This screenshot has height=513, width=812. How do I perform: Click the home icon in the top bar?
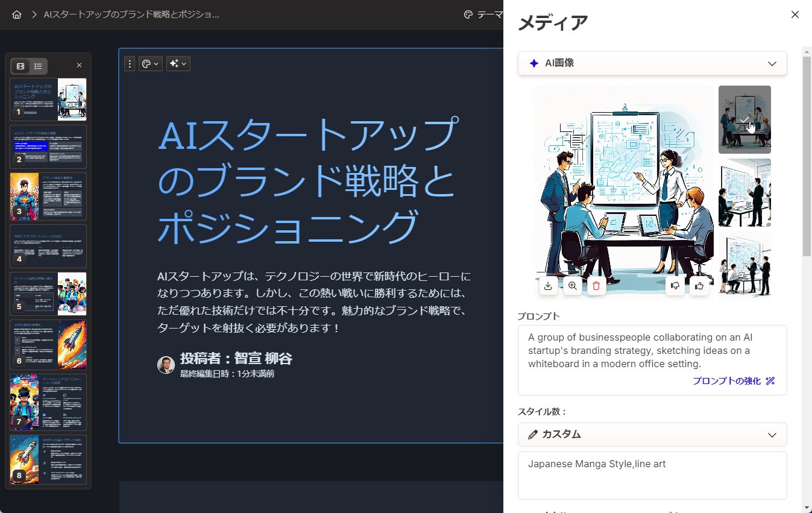coord(16,14)
